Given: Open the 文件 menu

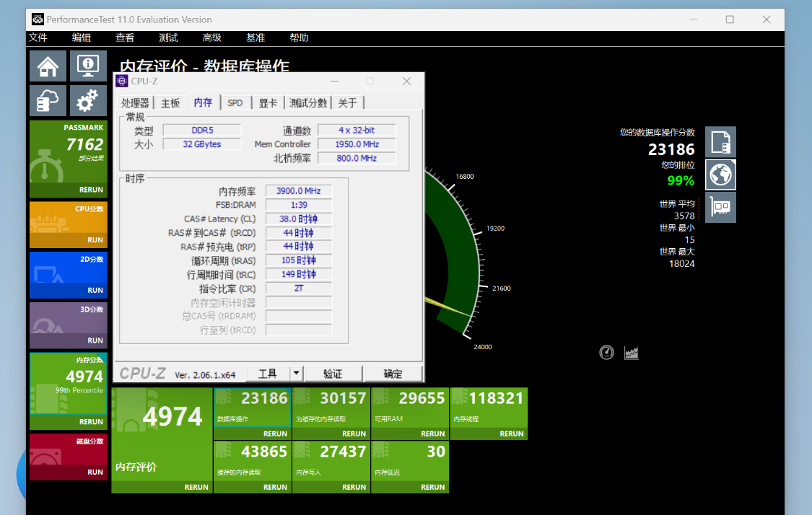Looking at the screenshot, I should point(38,38).
